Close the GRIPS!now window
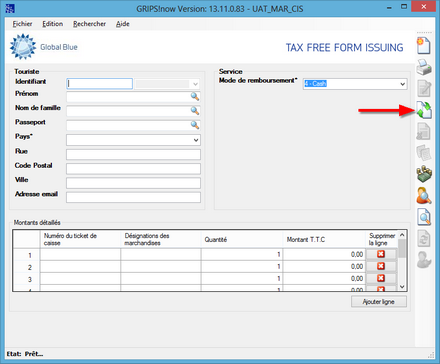Screen dimensions: 440x364 pyautogui.click(x=423, y=7)
